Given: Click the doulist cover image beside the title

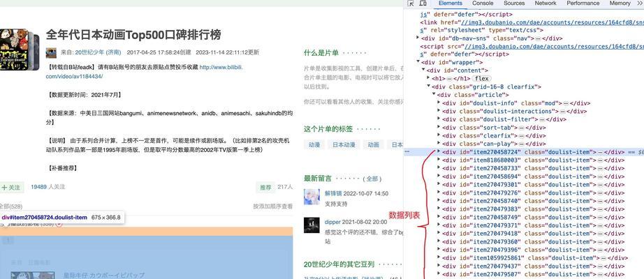Looking at the screenshot, I should coord(20,50).
